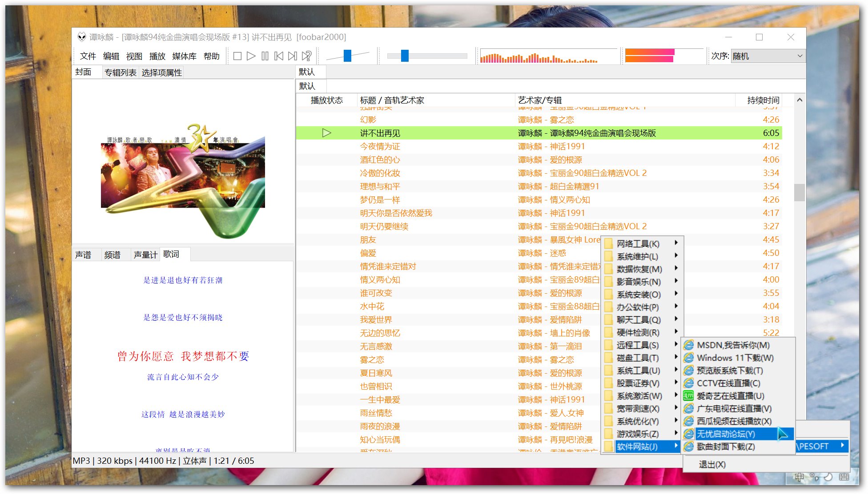The height and width of the screenshot is (494, 868).
Task: Click the folder icon next to 影音娱乐(N)
Action: (609, 282)
